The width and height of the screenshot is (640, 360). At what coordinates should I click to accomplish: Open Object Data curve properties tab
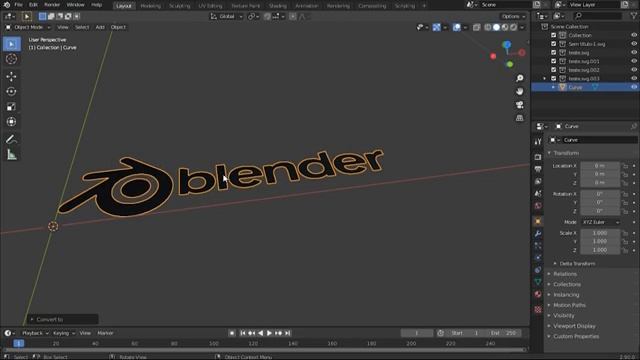coord(538,282)
